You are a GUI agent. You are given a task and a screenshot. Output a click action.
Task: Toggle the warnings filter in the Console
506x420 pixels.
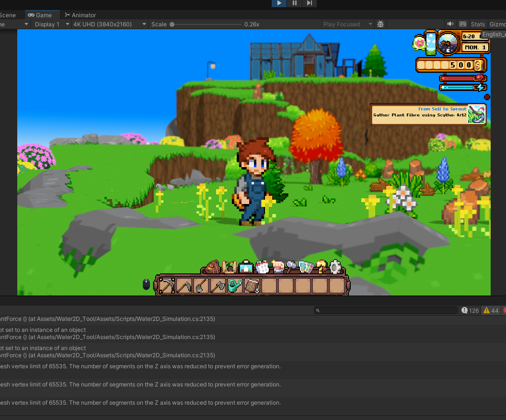pyautogui.click(x=490, y=310)
